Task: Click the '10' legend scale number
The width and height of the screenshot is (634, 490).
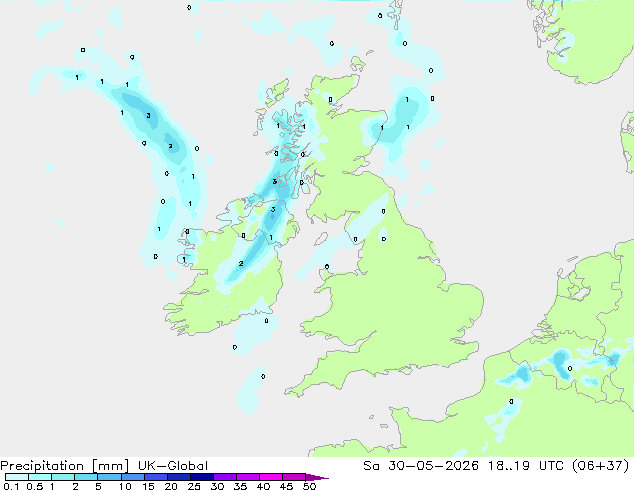Action: [125, 486]
